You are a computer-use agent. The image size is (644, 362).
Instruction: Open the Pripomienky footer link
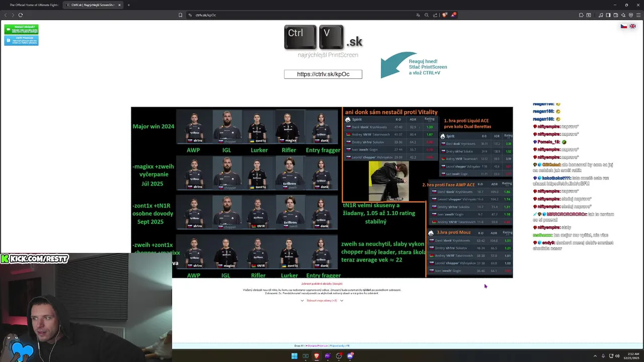tap(337, 346)
